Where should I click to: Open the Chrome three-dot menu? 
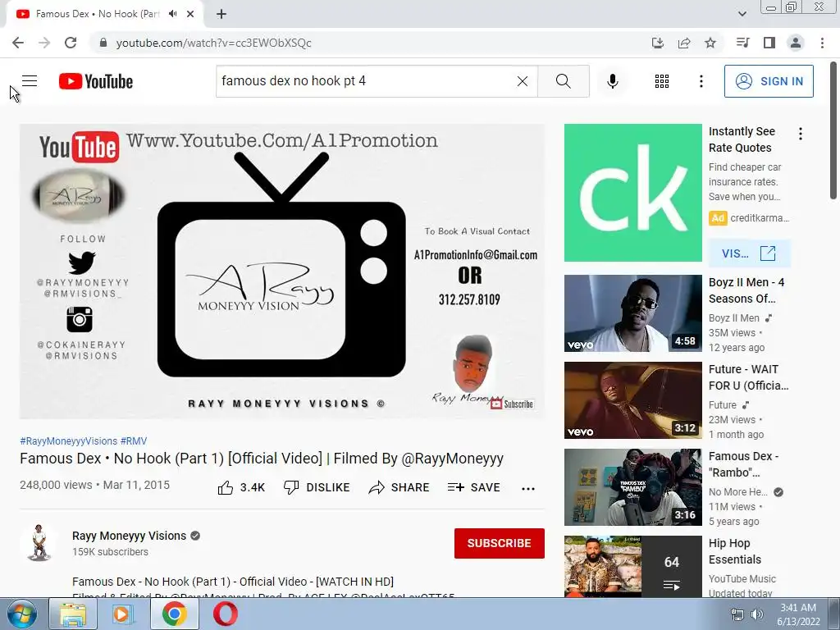tap(822, 43)
